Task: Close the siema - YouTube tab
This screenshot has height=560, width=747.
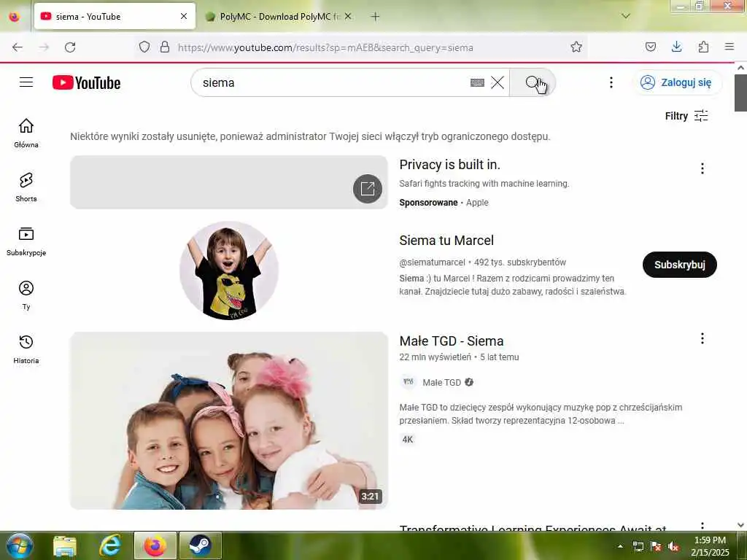Action: (184, 16)
